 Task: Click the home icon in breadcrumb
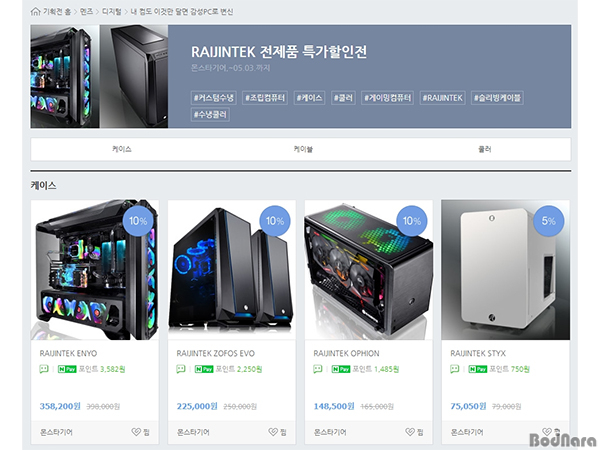click(x=35, y=11)
